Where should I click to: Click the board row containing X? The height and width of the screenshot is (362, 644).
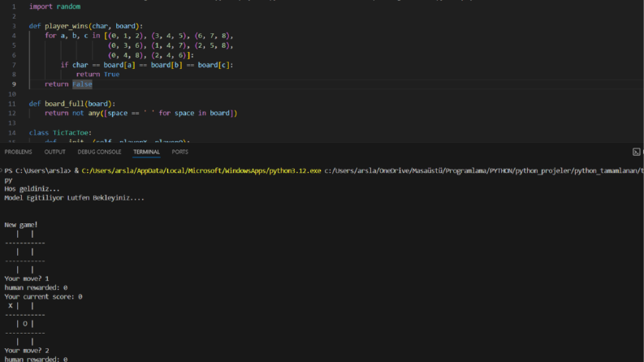[x=20, y=306]
